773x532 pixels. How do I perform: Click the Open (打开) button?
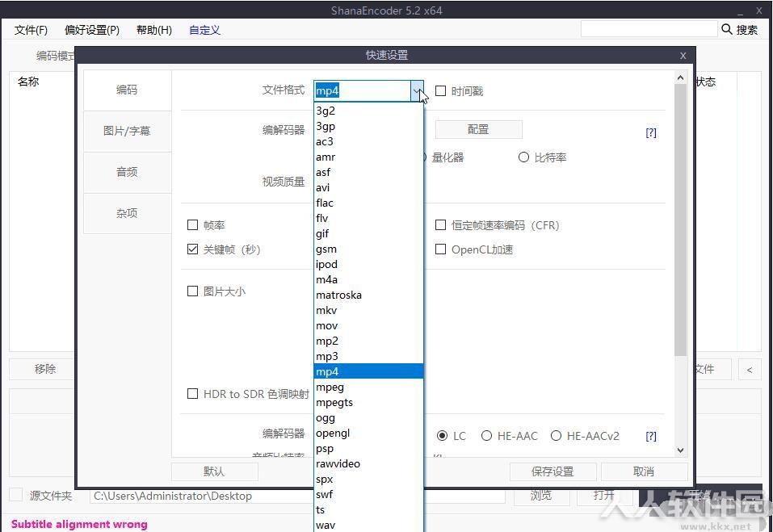pyautogui.click(x=604, y=495)
